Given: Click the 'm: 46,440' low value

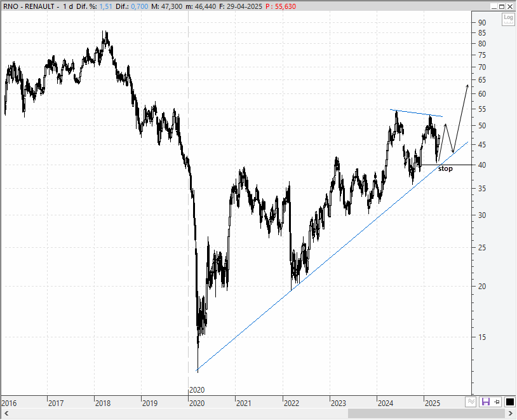Looking at the screenshot, I should 201,6.
